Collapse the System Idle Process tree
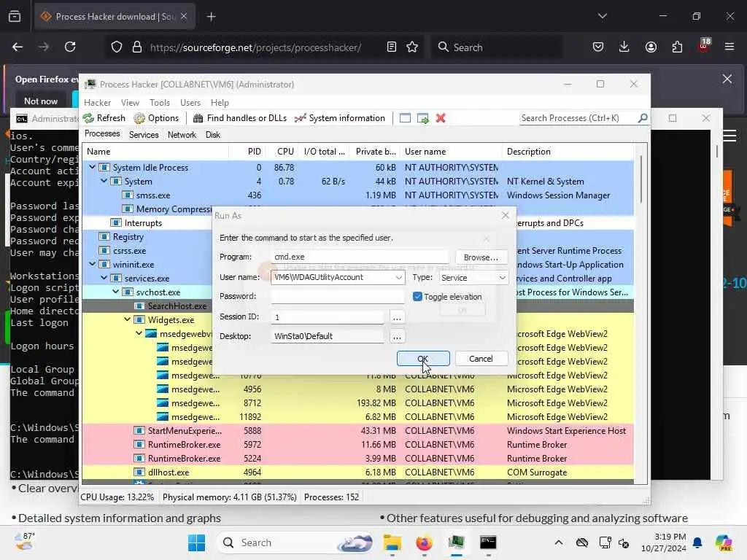Screen dimensions: 747x560 click(93, 167)
